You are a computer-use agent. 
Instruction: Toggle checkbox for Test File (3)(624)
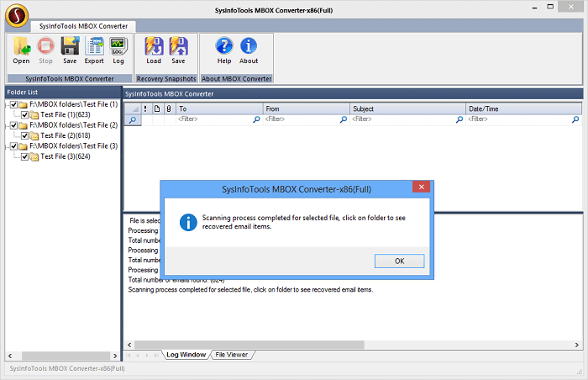click(24, 156)
